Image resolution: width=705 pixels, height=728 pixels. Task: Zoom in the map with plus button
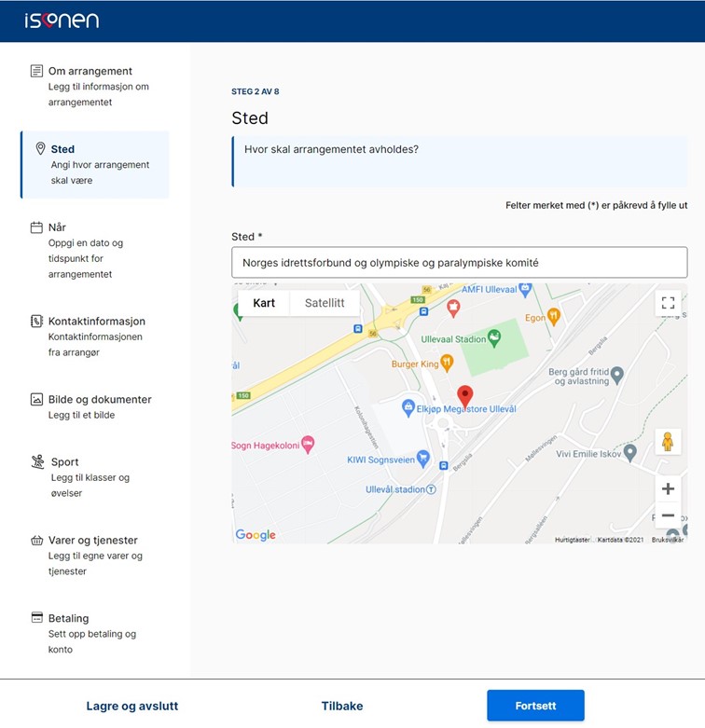tap(668, 488)
